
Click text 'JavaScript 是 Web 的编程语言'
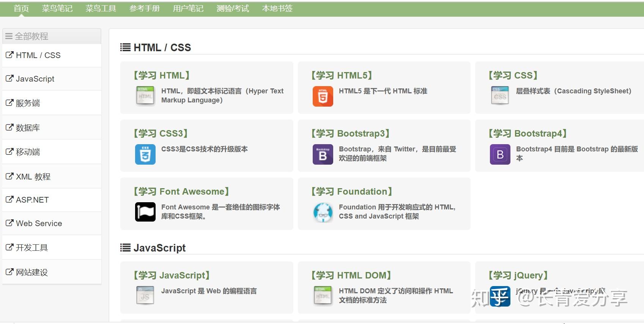209,291
